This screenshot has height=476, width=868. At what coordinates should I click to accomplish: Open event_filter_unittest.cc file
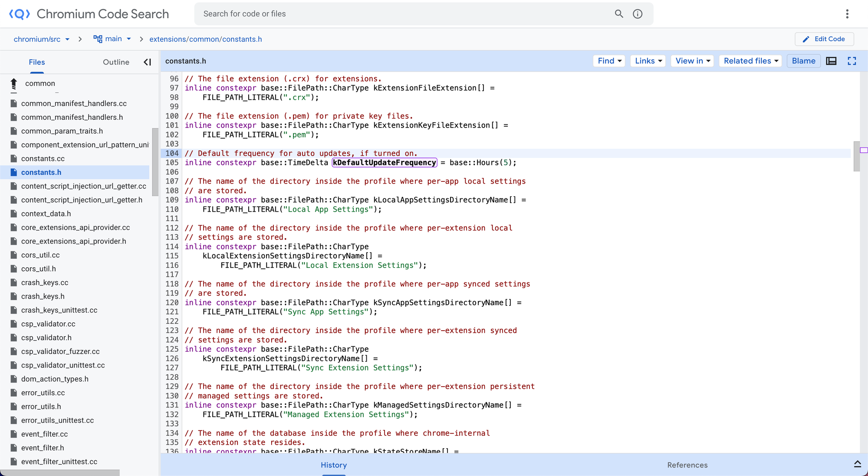point(59,462)
